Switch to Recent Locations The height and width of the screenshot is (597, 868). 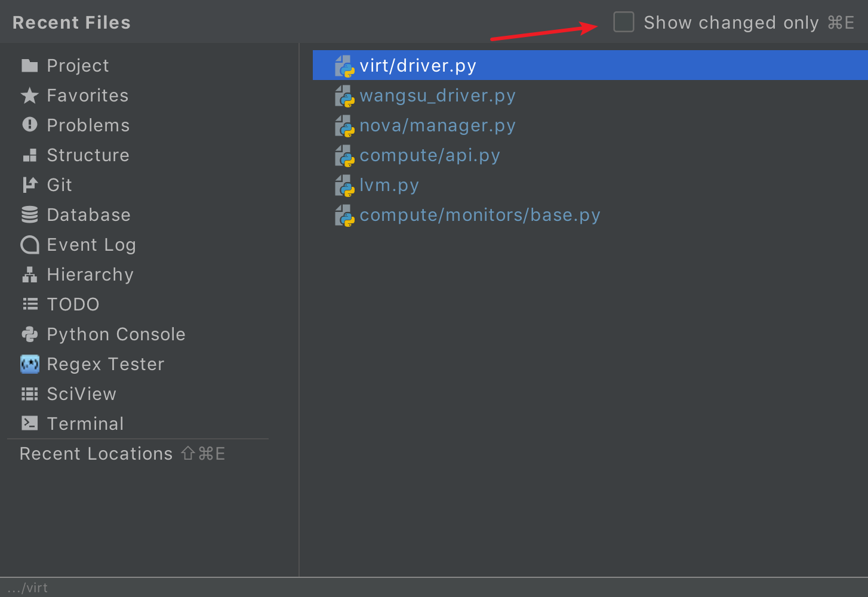[x=96, y=454]
